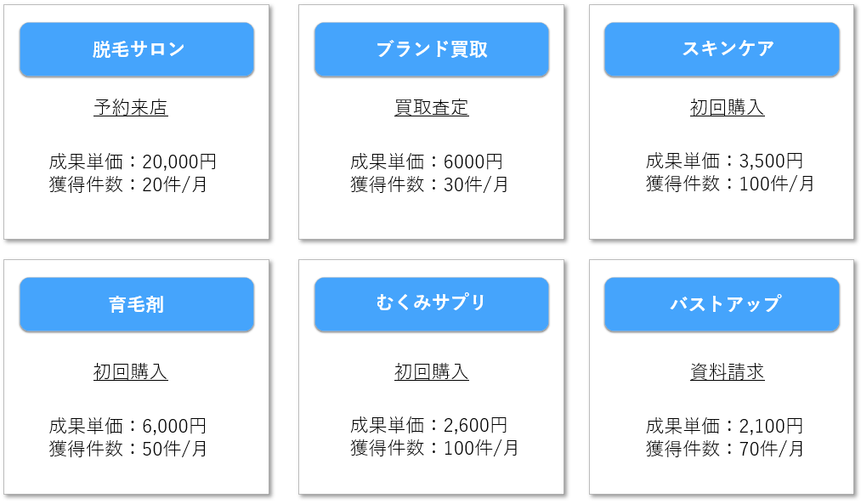Open the 資料請求 underlined link
The width and height of the screenshot is (861, 504).
tap(727, 372)
